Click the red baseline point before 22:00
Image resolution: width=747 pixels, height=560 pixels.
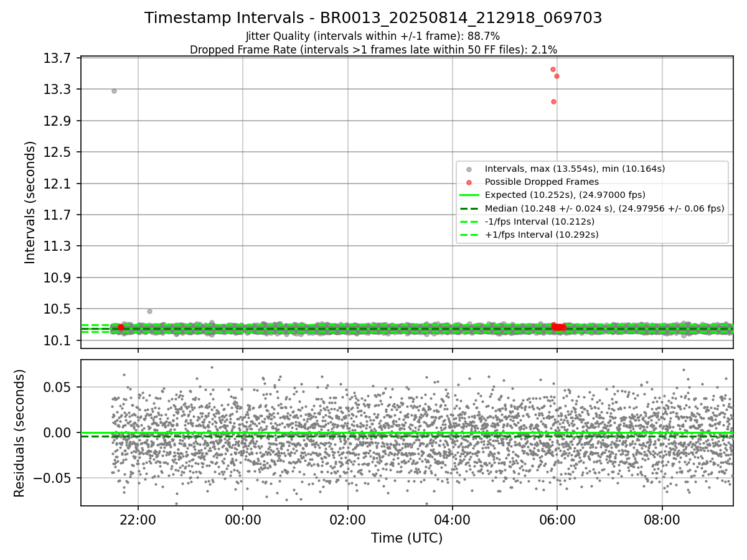pos(121,327)
